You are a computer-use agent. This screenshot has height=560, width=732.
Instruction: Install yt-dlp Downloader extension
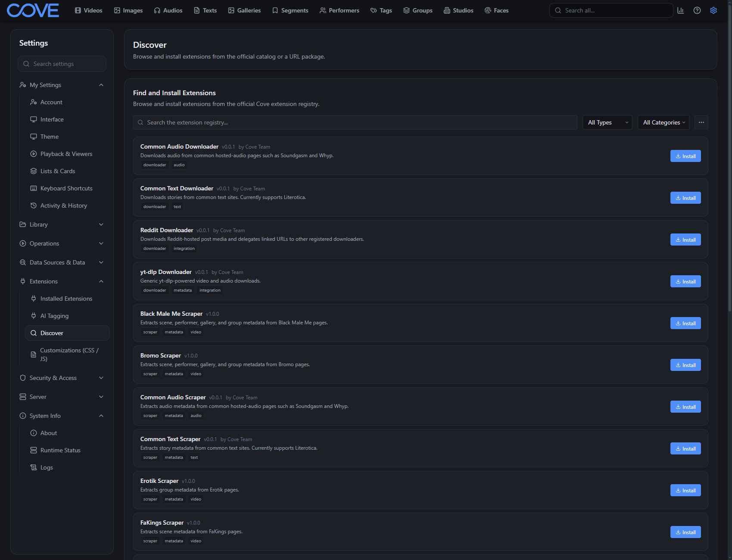pyautogui.click(x=685, y=281)
